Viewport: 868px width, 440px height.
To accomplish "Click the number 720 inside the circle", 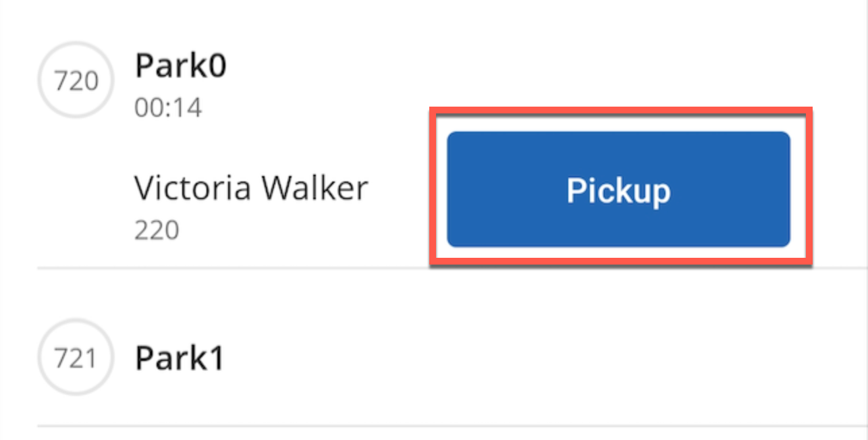I will click(76, 81).
